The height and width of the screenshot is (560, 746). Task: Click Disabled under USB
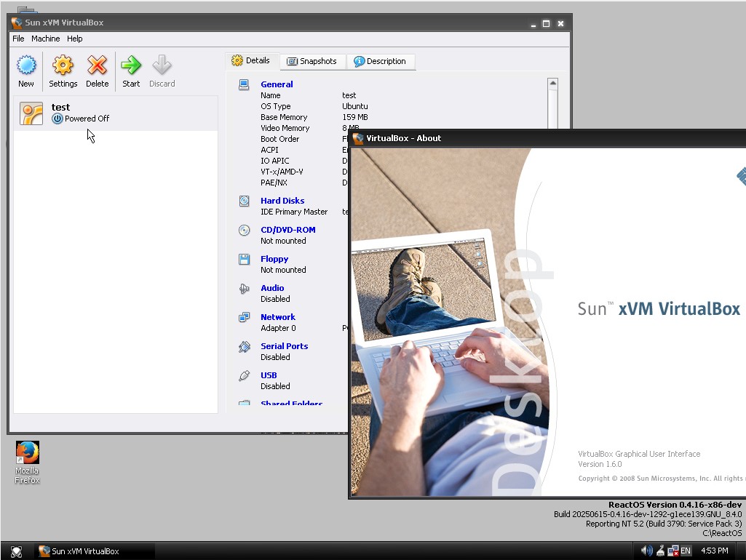pos(275,386)
